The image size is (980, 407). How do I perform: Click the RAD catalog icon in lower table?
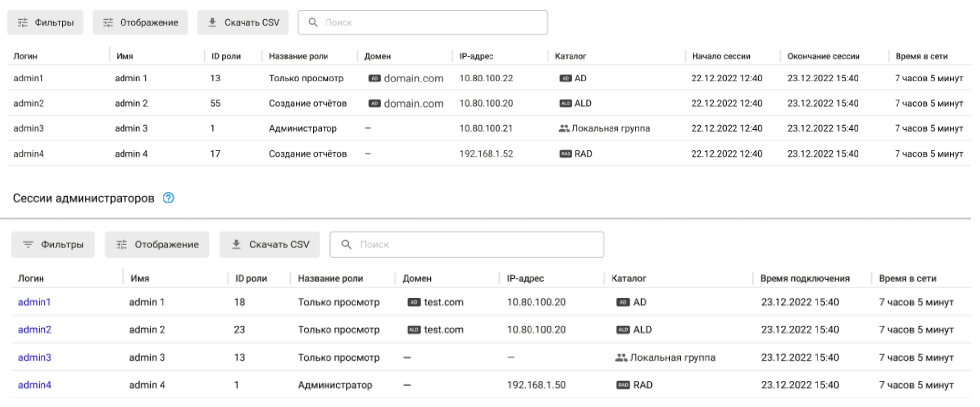coord(623,385)
